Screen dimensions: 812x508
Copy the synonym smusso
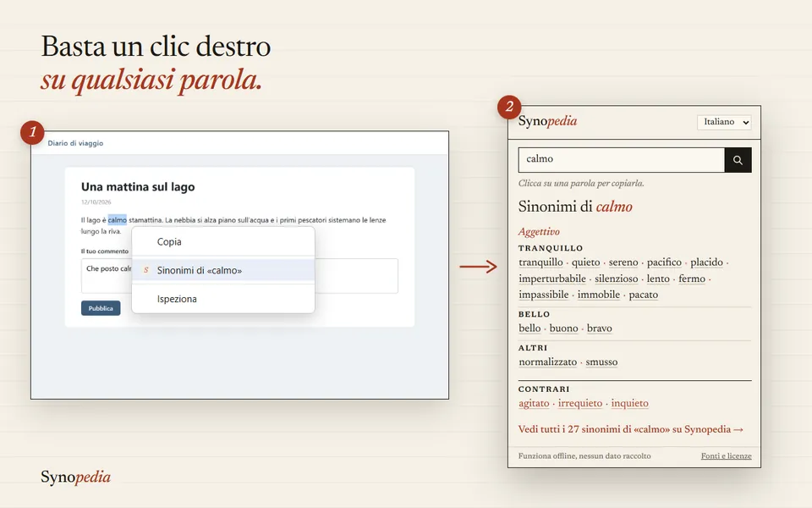601,362
